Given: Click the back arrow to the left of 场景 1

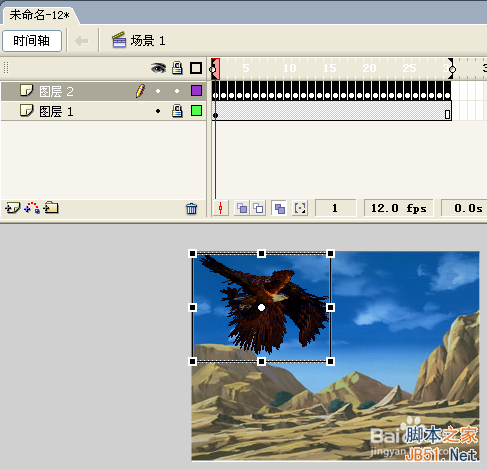Looking at the screenshot, I should pyautogui.click(x=82, y=41).
